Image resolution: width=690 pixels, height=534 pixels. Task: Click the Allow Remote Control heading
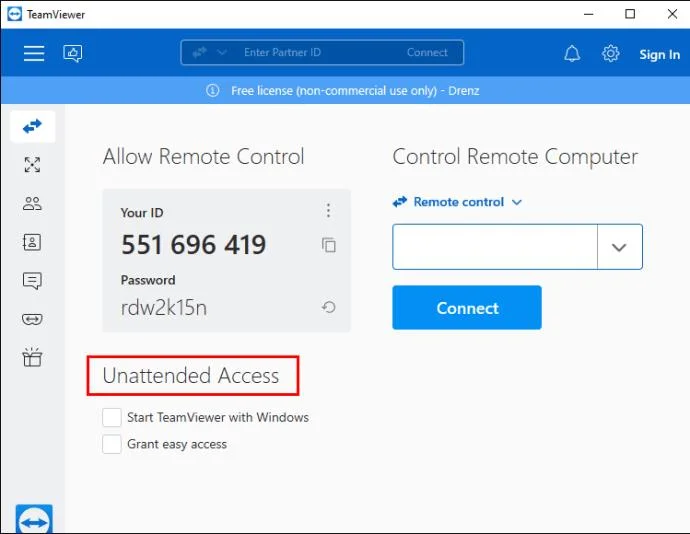pos(203,157)
